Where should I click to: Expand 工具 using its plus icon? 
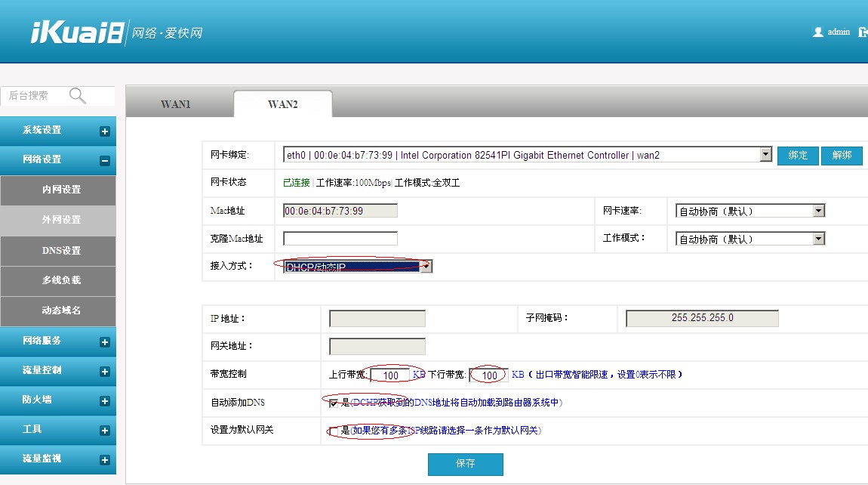pyautogui.click(x=106, y=429)
